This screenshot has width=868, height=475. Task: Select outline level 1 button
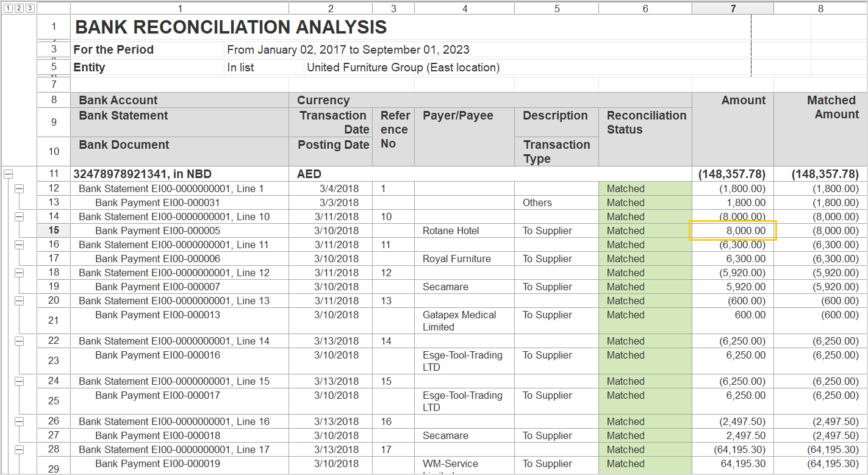tap(8, 8)
